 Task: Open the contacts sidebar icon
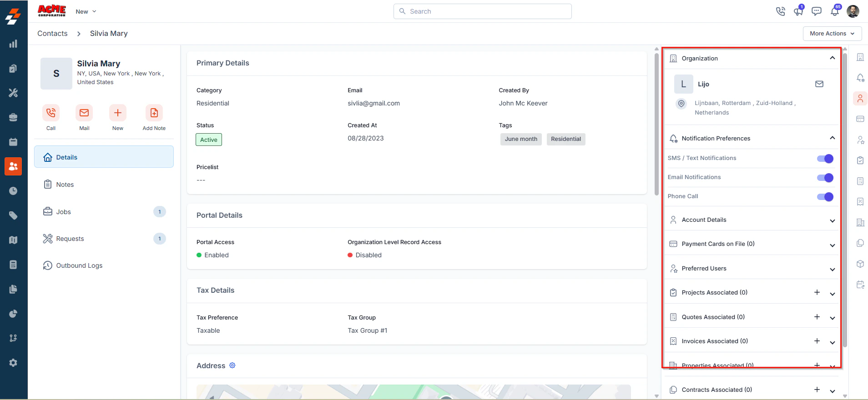(13, 166)
